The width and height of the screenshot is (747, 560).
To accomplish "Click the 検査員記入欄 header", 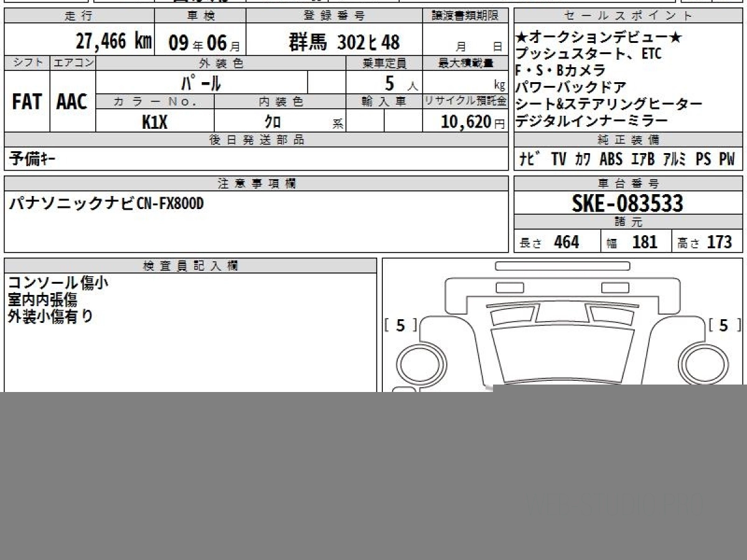I will click(190, 266).
